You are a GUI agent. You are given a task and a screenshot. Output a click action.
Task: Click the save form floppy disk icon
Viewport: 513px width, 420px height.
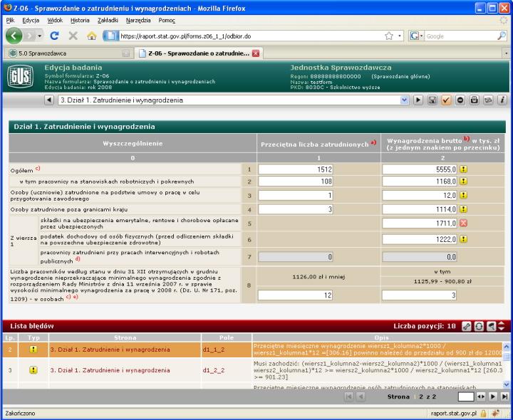[x=432, y=101]
